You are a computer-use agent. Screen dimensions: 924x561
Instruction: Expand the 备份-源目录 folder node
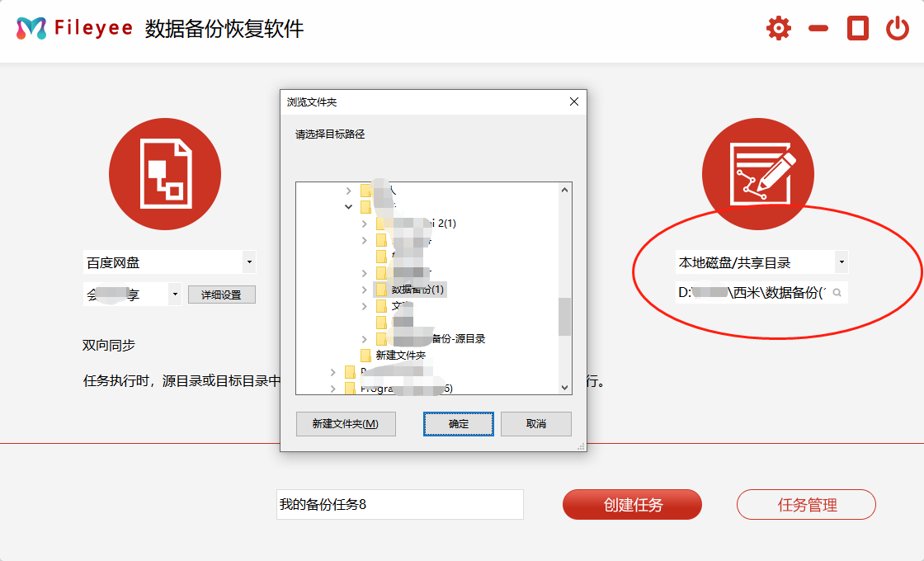(365, 339)
